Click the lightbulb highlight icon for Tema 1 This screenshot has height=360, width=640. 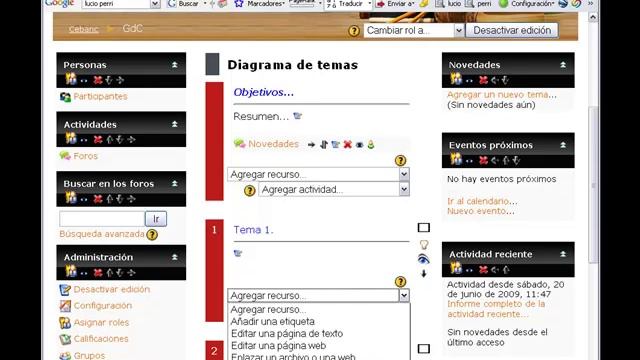click(424, 244)
